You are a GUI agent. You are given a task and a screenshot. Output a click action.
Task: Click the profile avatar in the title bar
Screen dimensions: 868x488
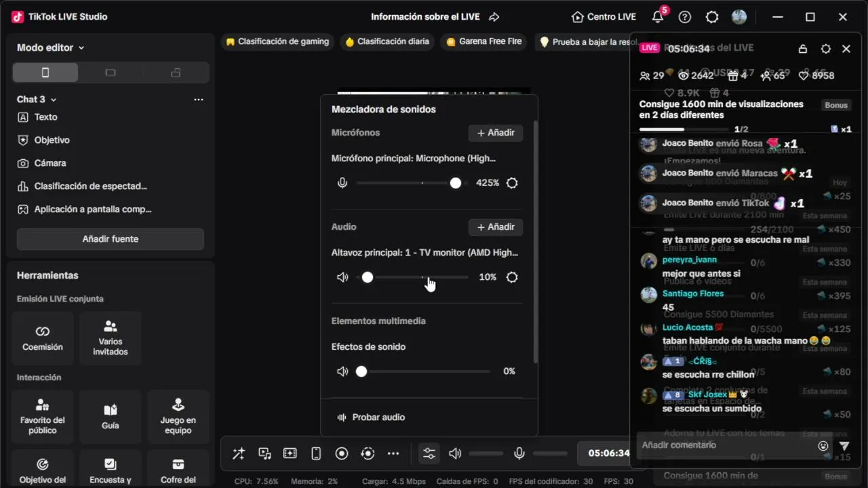pyautogui.click(x=739, y=17)
